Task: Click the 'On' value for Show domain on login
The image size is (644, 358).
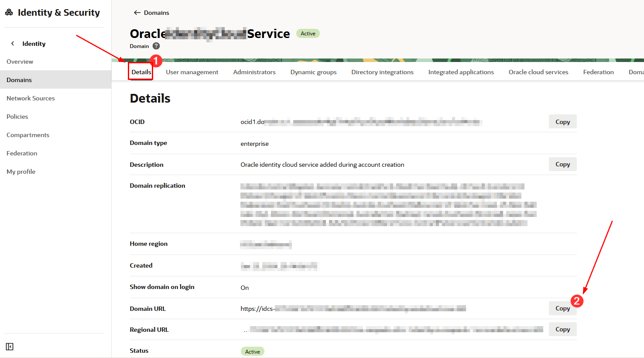Action: click(244, 288)
